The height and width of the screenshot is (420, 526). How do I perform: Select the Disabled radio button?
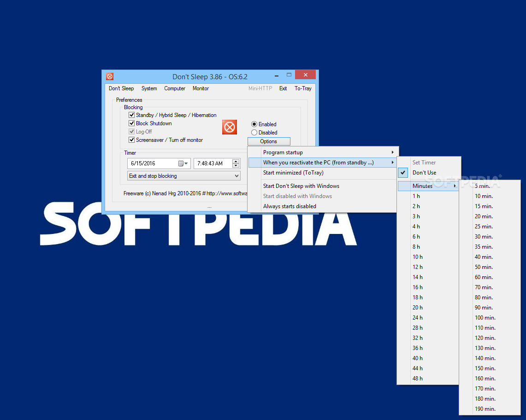[x=254, y=133]
